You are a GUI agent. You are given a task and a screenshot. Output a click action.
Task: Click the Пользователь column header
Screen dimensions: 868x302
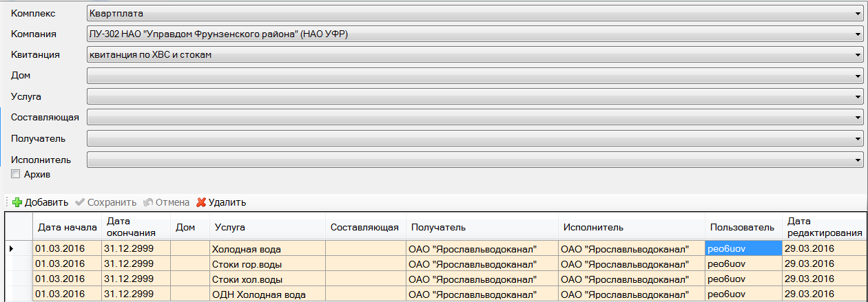pyautogui.click(x=743, y=227)
